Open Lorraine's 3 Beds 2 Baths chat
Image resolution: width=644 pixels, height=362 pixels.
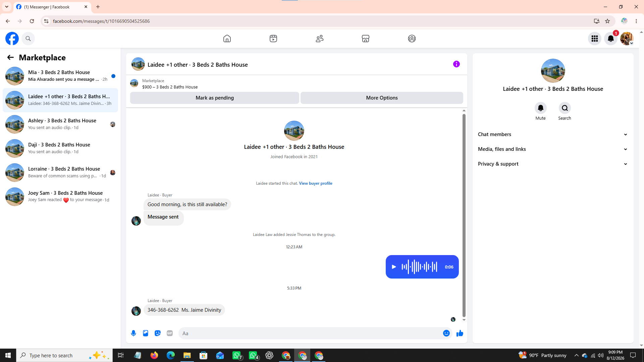(x=60, y=172)
